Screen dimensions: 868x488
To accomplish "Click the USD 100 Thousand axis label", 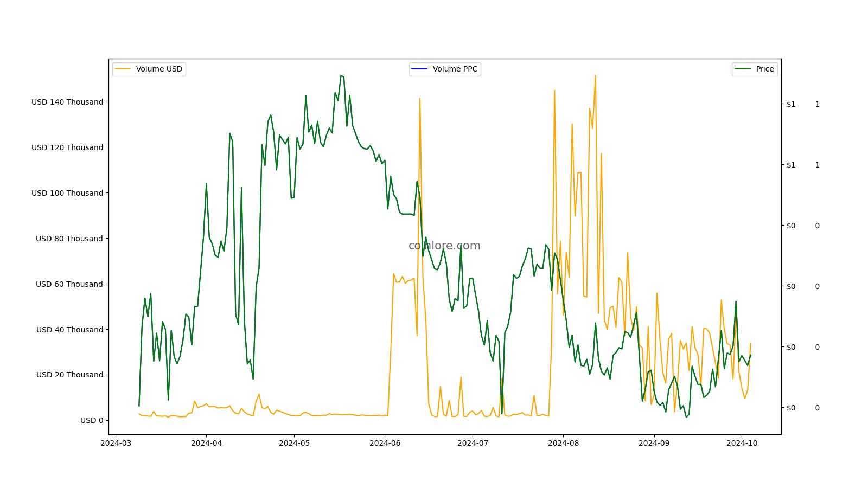I will 67,193.
